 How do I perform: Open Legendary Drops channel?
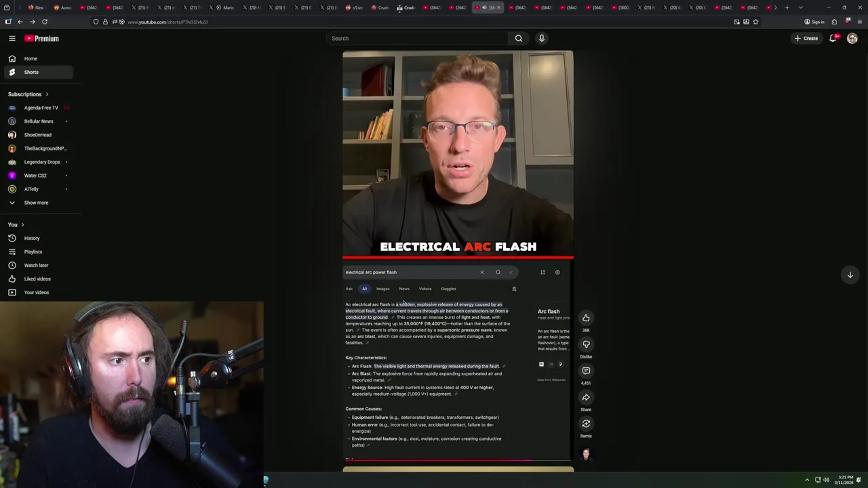pyautogui.click(x=39, y=162)
